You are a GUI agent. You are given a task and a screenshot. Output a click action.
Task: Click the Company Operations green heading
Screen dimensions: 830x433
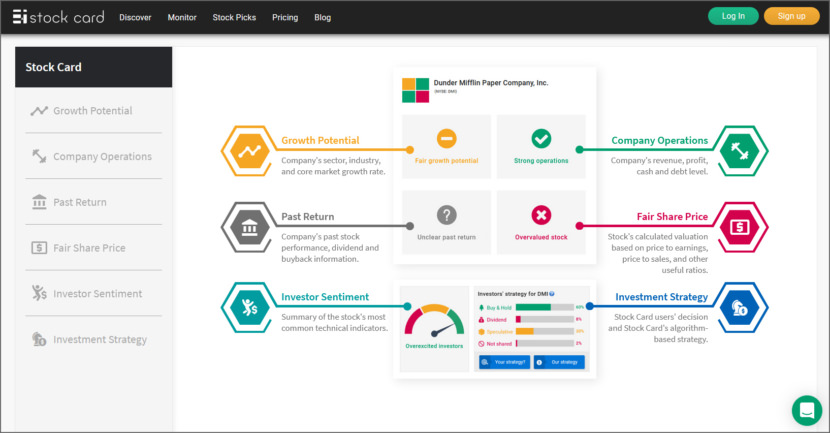[660, 140]
